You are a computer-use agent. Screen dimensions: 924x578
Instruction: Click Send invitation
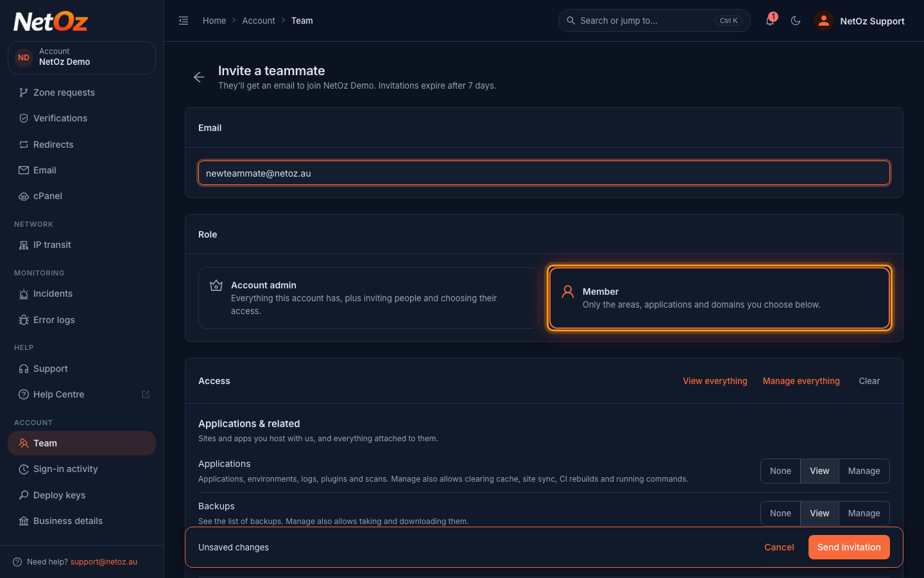pyautogui.click(x=849, y=547)
